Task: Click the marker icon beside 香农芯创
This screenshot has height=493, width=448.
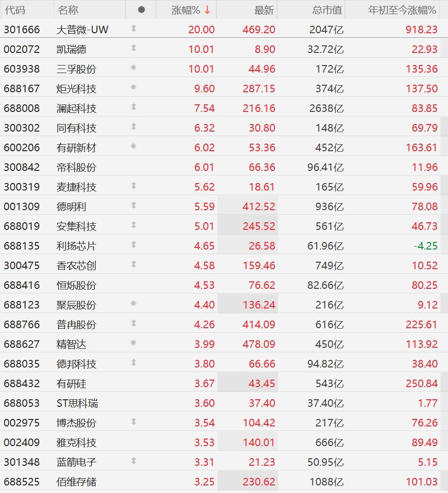Action: point(134,265)
